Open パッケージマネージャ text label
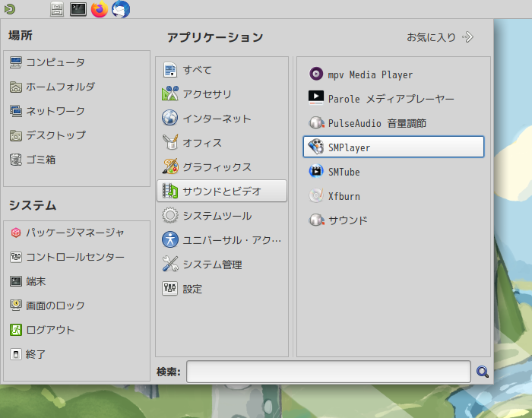This screenshot has height=418, width=532. point(75,233)
